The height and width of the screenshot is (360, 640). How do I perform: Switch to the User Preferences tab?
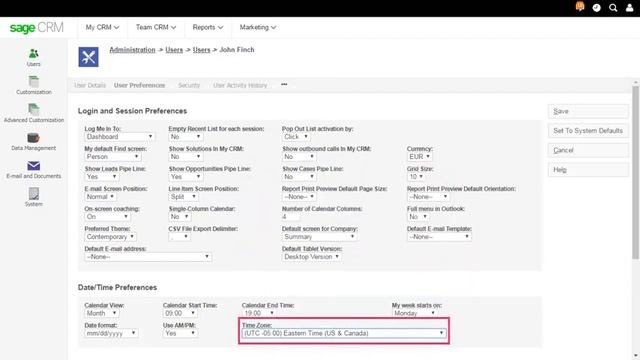(x=139, y=85)
